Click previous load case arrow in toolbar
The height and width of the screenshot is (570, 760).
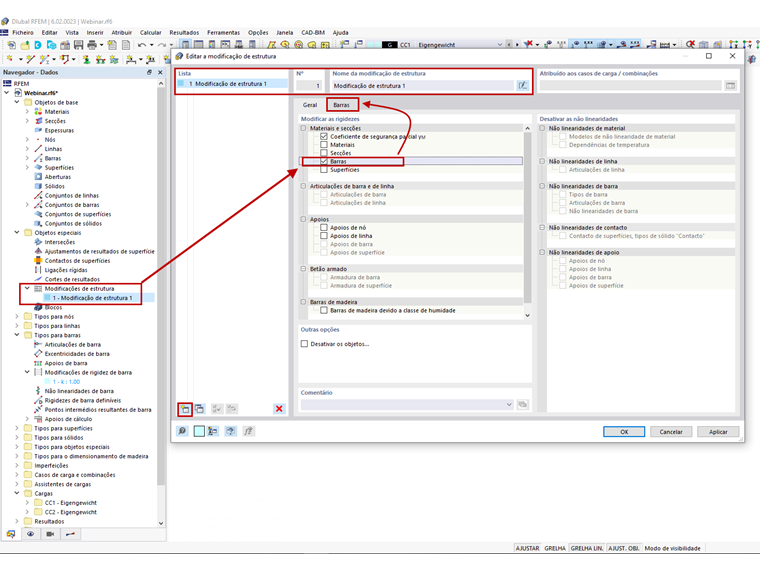pos(509,45)
